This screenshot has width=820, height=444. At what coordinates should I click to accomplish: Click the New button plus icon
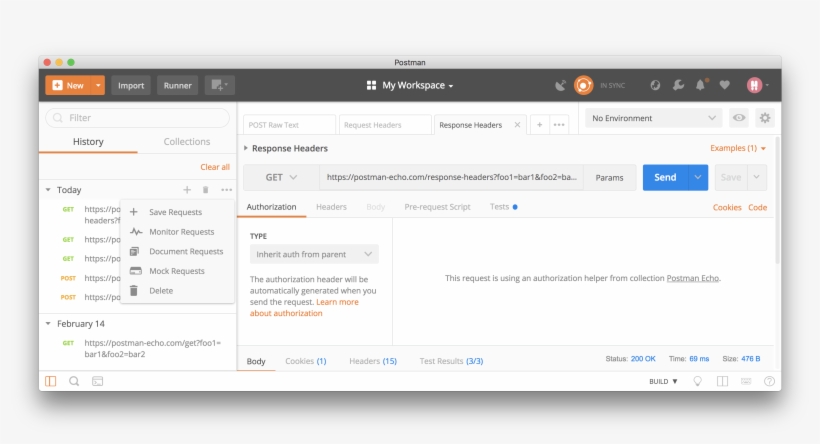click(x=58, y=85)
